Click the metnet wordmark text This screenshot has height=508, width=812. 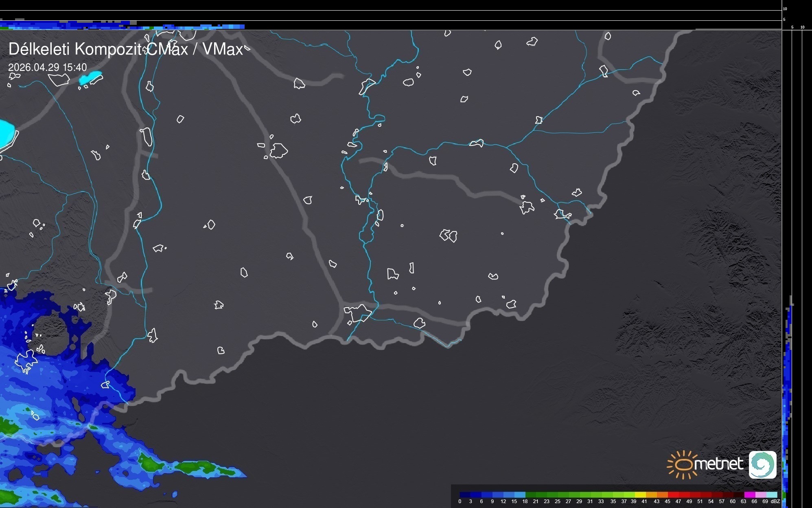719,464
